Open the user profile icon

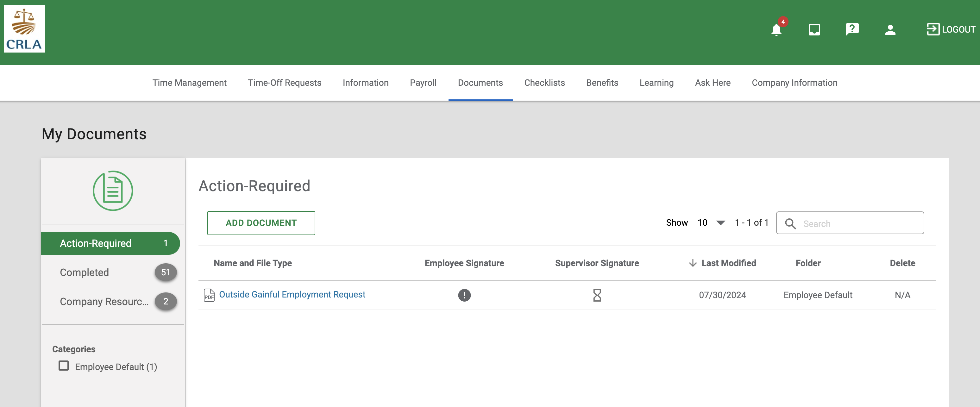890,30
